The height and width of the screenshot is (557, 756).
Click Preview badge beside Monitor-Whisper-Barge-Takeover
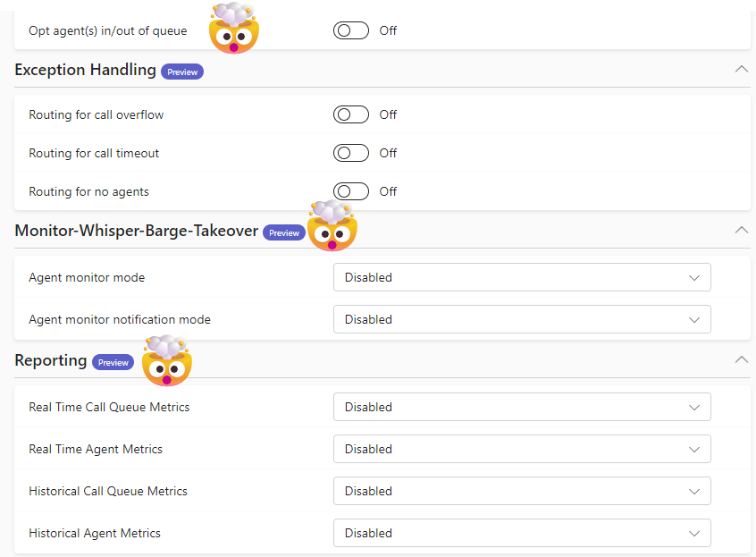tap(284, 233)
